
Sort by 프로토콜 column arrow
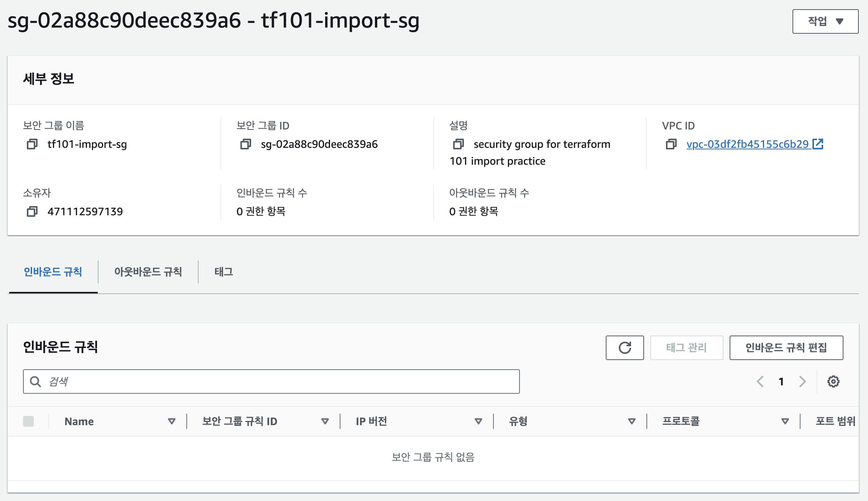click(785, 421)
